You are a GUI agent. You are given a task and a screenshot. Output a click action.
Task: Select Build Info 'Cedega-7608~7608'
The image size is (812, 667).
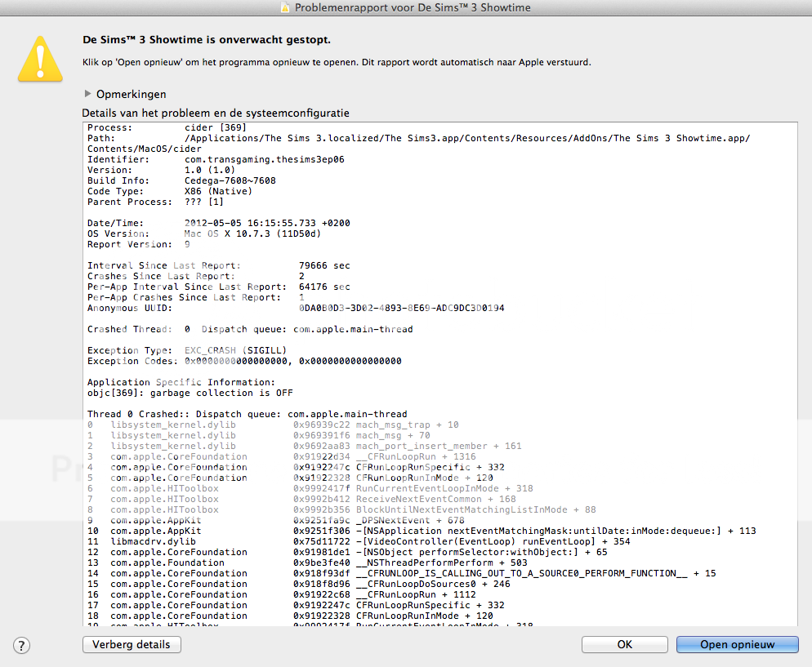(230, 180)
